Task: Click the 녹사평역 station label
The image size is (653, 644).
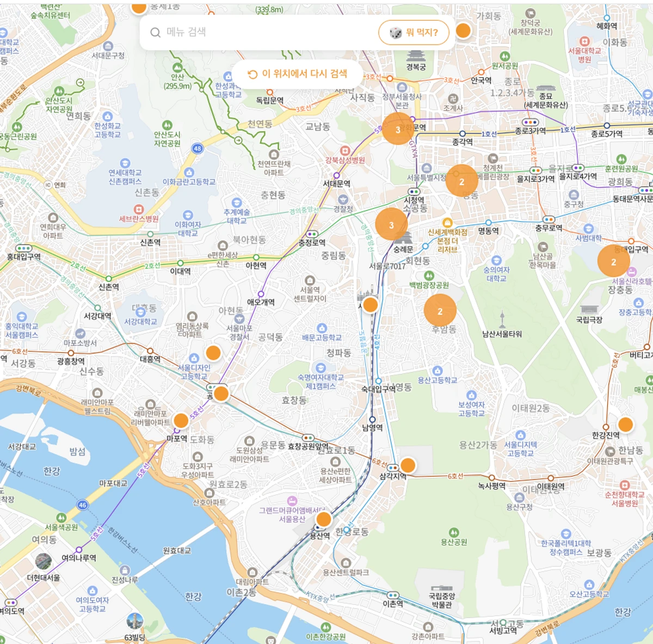Action: (491, 486)
